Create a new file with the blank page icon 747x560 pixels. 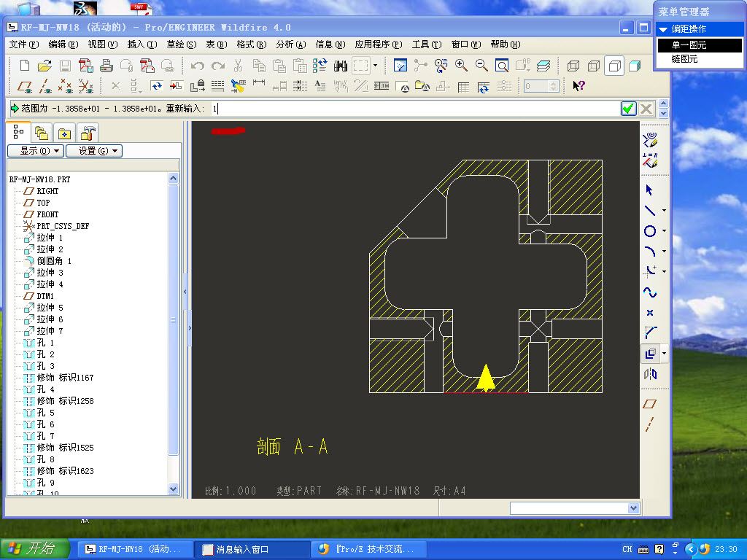[x=25, y=66]
